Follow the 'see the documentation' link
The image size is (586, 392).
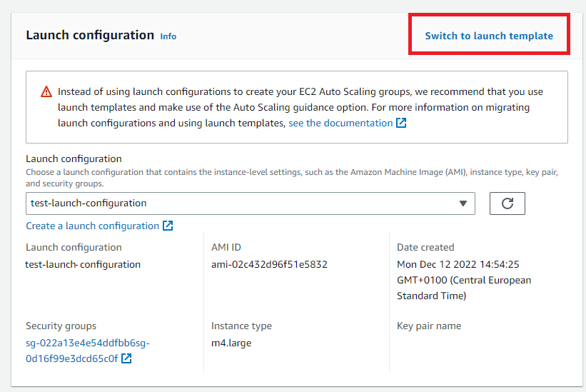pyautogui.click(x=340, y=123)
